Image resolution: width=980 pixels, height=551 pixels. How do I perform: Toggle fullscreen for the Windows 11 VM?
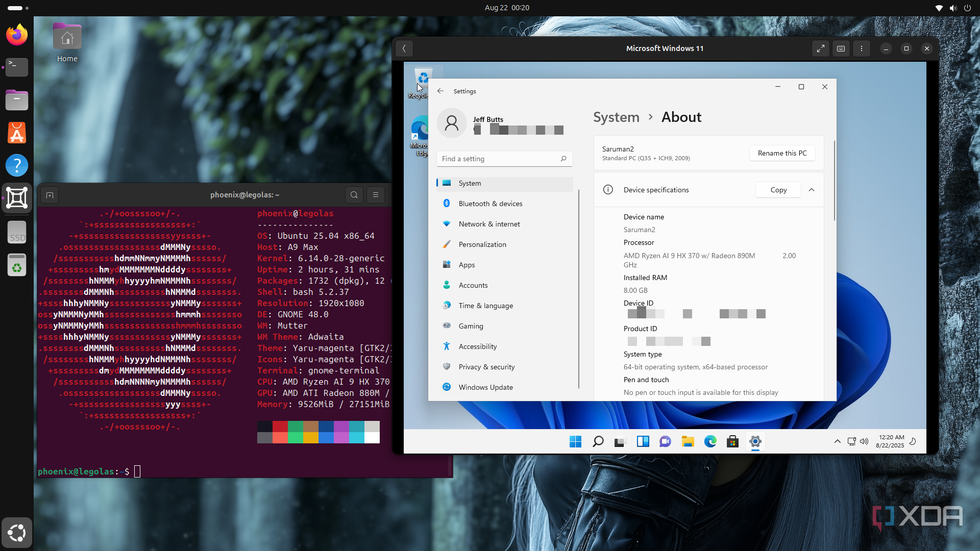(820, 48)
